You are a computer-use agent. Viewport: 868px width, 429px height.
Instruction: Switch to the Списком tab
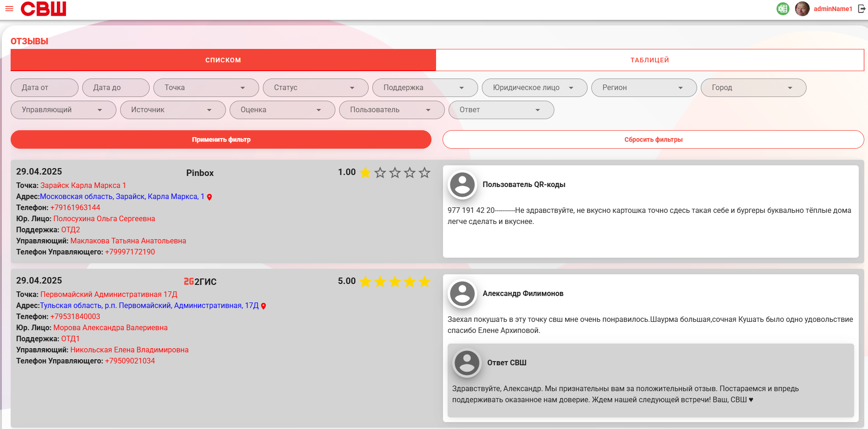click(x=223, y=60)
